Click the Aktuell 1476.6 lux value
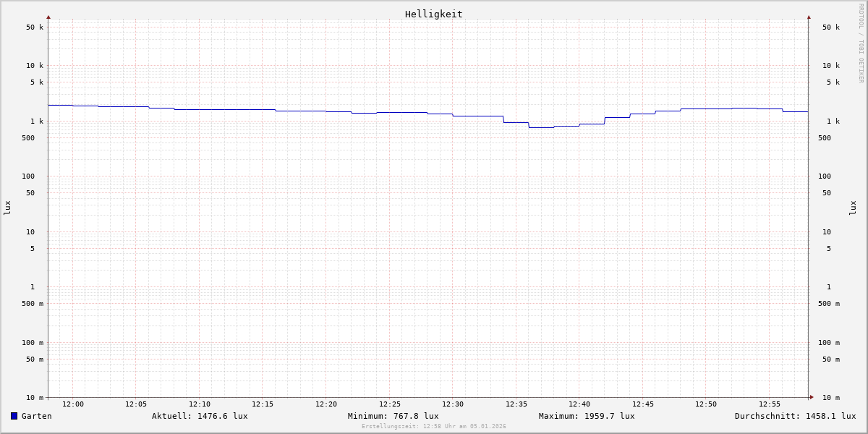The width and height of the screenshot is (868, 434). [200, 416]
